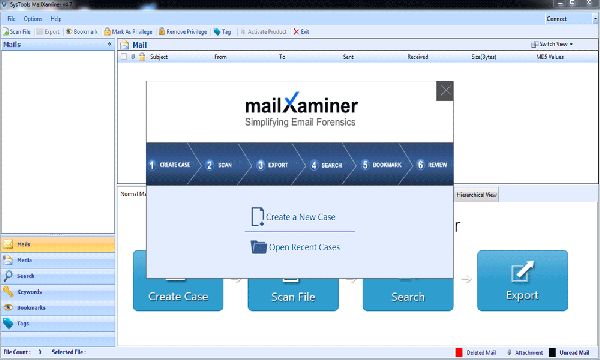600x360 pixels.
Task: Click the Keywords key sidebar icon
Action: (8, 292)
